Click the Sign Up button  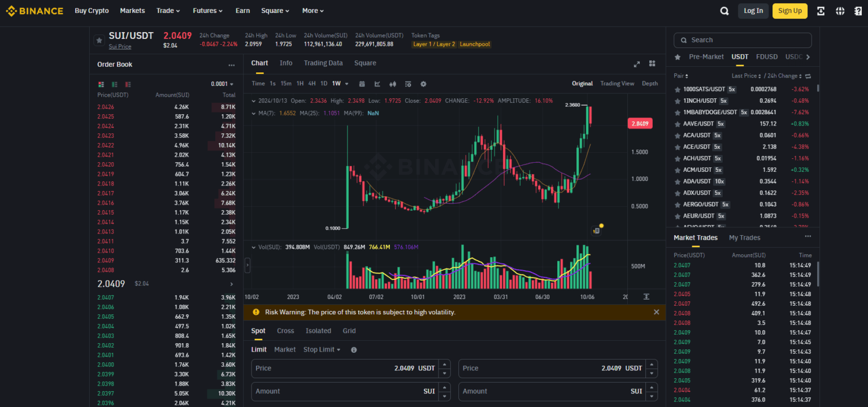[789, 10]
